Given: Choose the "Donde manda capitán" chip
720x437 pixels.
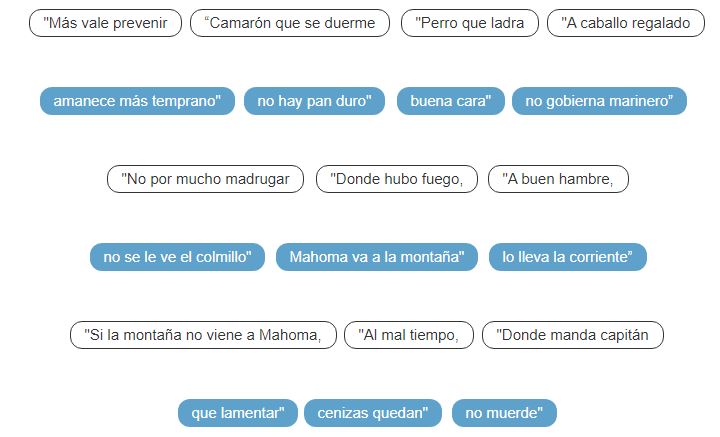Looking at the screenshot, I should click(x=572, y=335).
